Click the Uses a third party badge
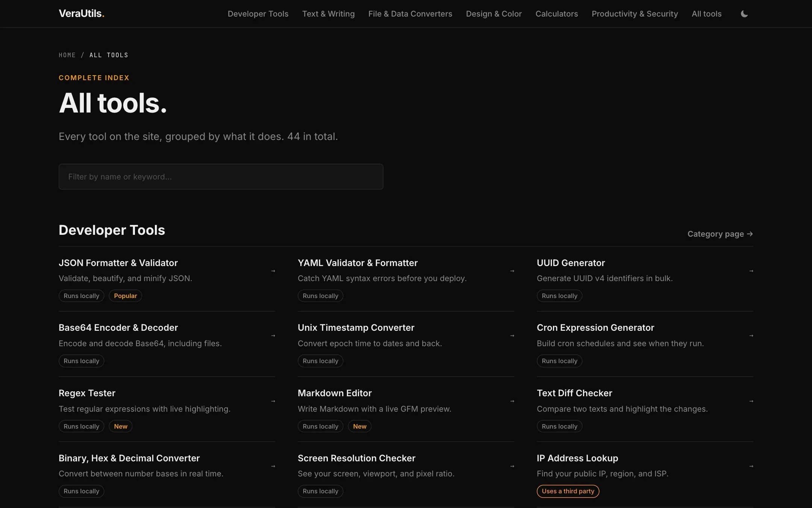The height and width of the screenshot is (508, 812). point(568,491)
